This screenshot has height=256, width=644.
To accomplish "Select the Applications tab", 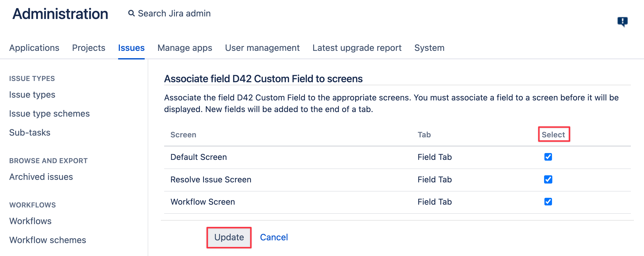I will (34, 48).
